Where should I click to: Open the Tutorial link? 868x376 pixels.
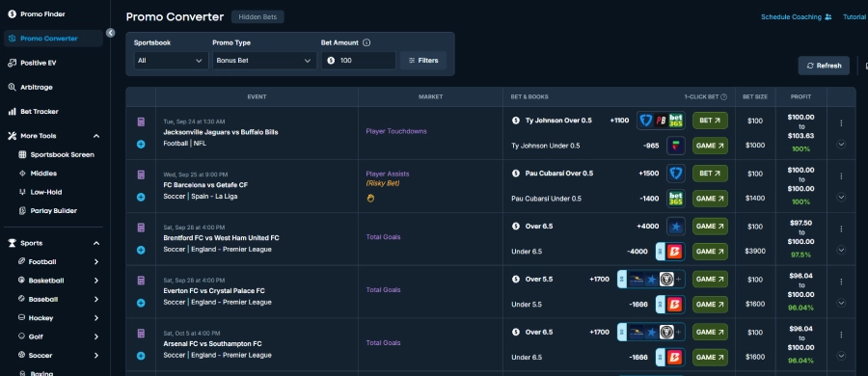(x=854, y=17)
